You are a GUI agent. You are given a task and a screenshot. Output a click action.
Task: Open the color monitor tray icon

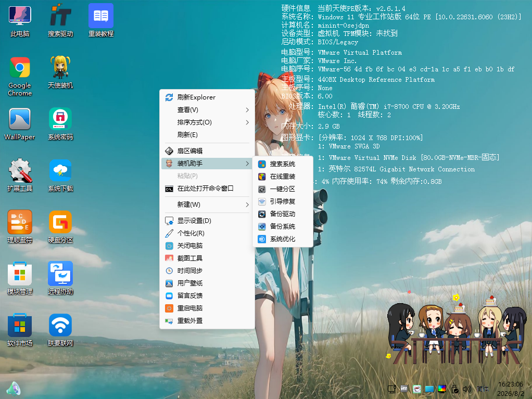(x=442, y=389)
